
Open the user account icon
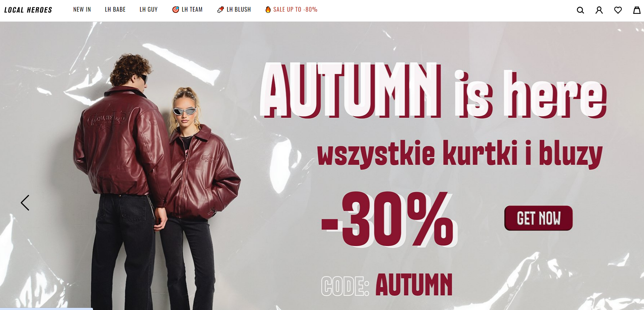tap(599, 10)
